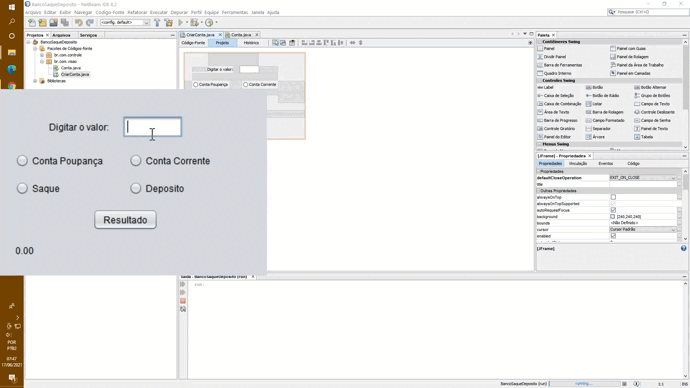Select the Conta Corrente radio button in running app

[136, 161]
